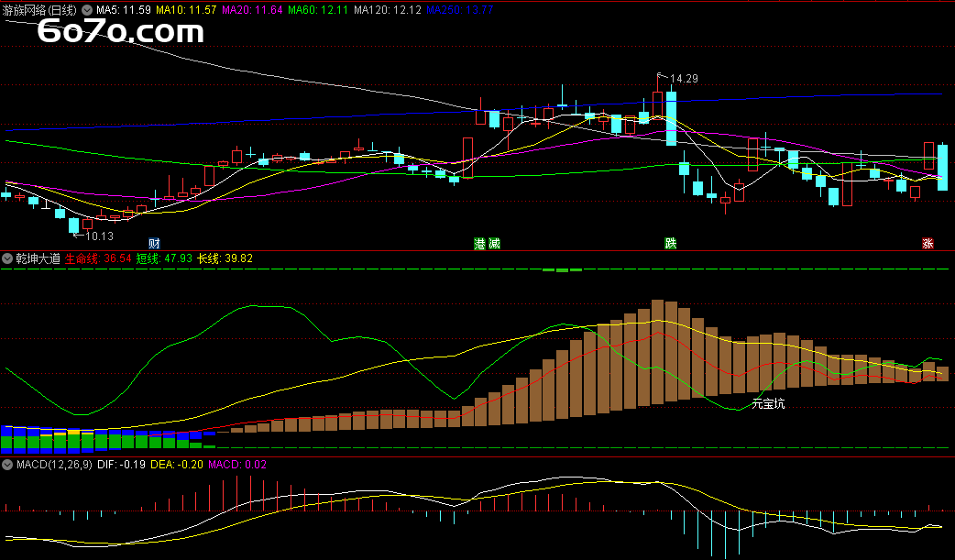Select the MA250: 13.77 label
Image resolution: width=955 pixels, height=560 pixels.
tap(460, 10)
